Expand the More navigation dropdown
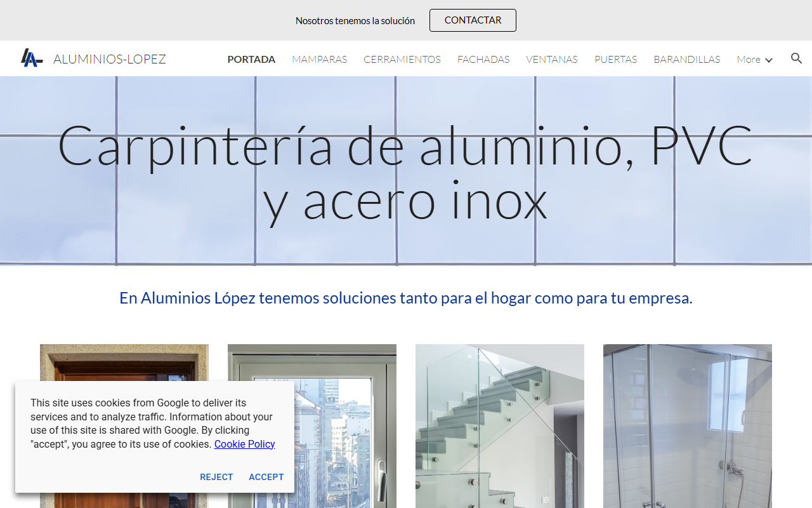 (754, 59)
